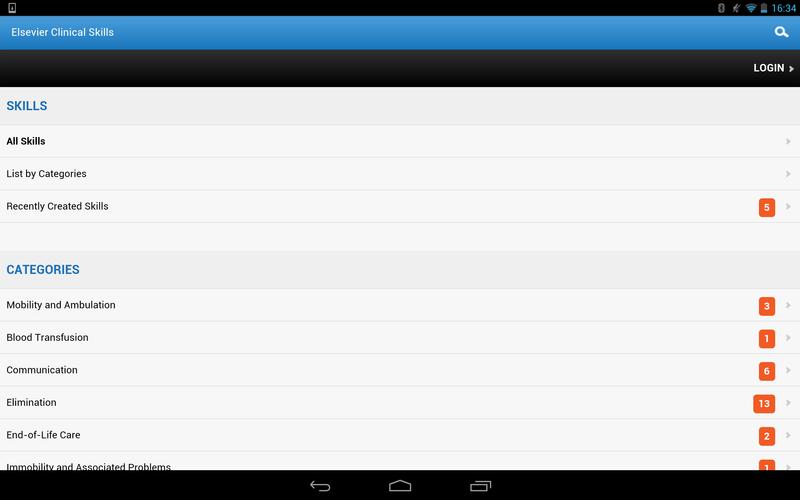800x500 pixels.
Task: Open Immobility and Associated Problems category
Action: (400, 461)
